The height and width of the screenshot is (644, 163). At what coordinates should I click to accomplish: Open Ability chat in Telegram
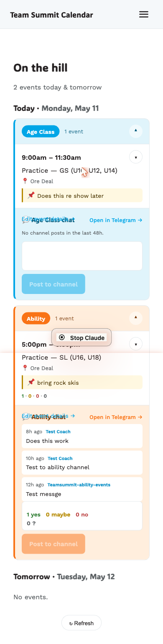coord(116,417)
